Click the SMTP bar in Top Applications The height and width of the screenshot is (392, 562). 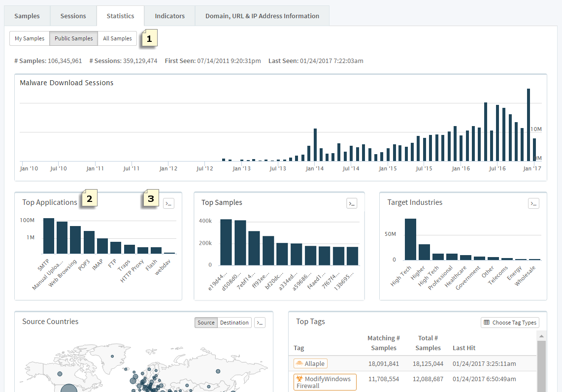tap(49, 235)
